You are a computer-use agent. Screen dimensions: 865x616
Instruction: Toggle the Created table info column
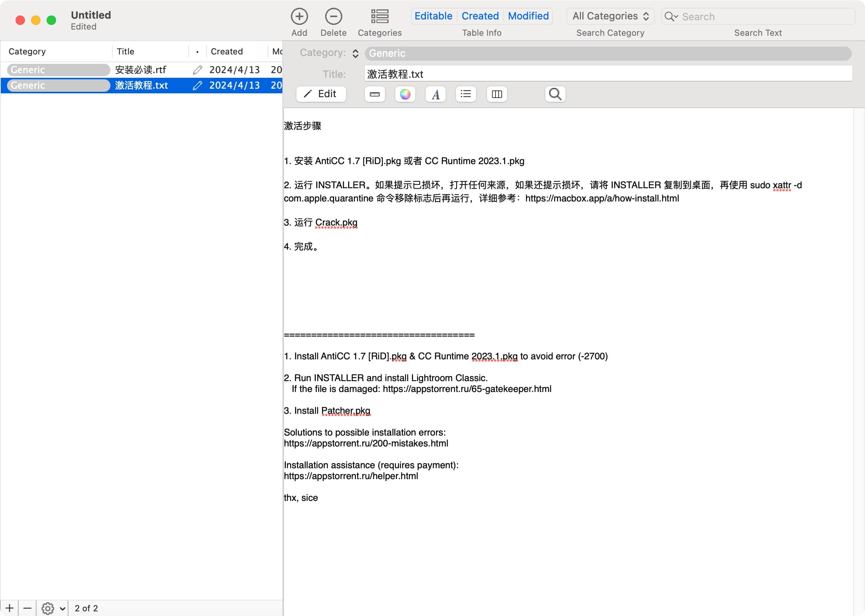click(x=480, y=16)
